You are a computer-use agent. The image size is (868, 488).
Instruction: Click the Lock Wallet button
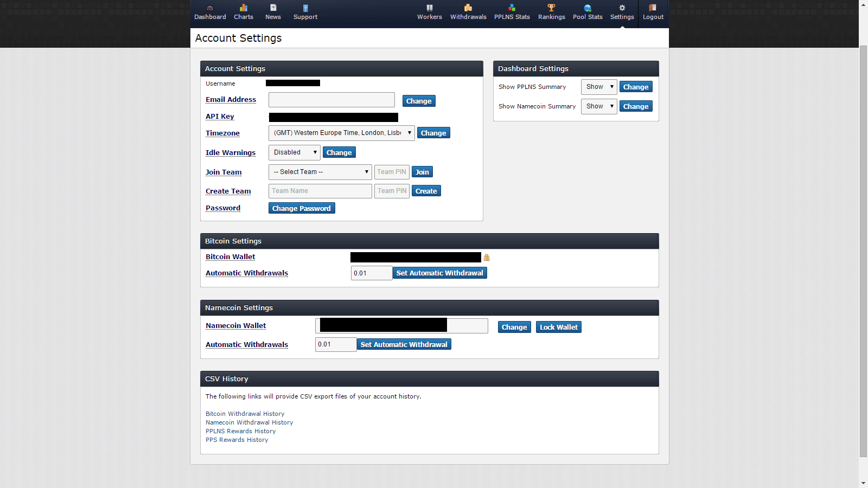[559, 327]
